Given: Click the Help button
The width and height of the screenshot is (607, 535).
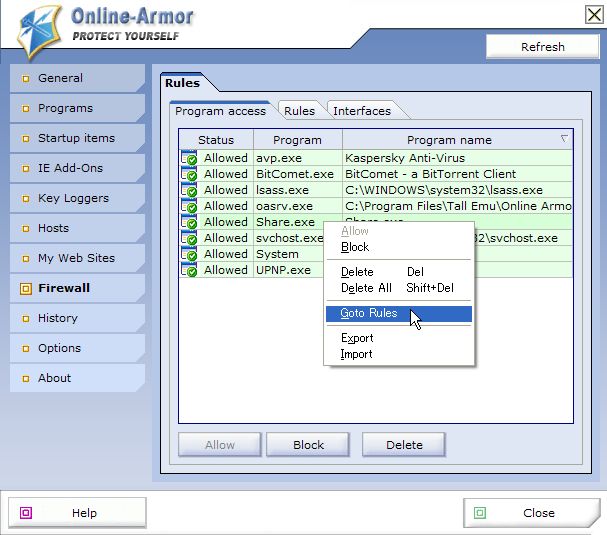Looking at the screenshot, I should (x=77, y=513).
